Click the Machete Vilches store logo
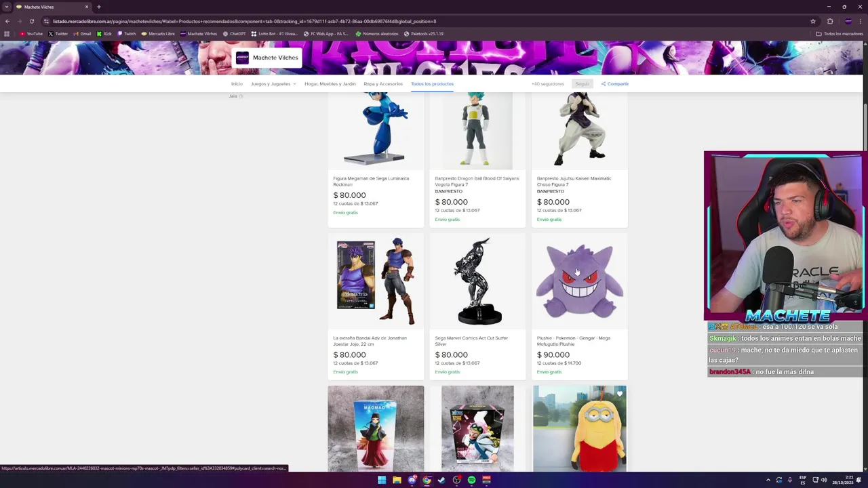This screenshot has width=868, height=488. click(x=242, y=58)
